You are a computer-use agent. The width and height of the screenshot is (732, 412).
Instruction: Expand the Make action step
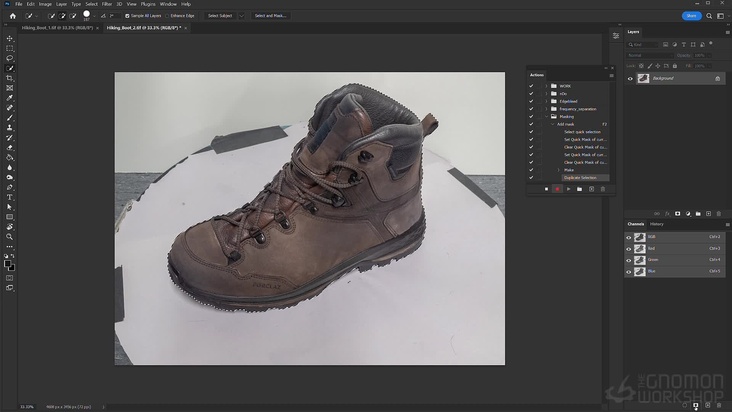[x=559, y=170]
